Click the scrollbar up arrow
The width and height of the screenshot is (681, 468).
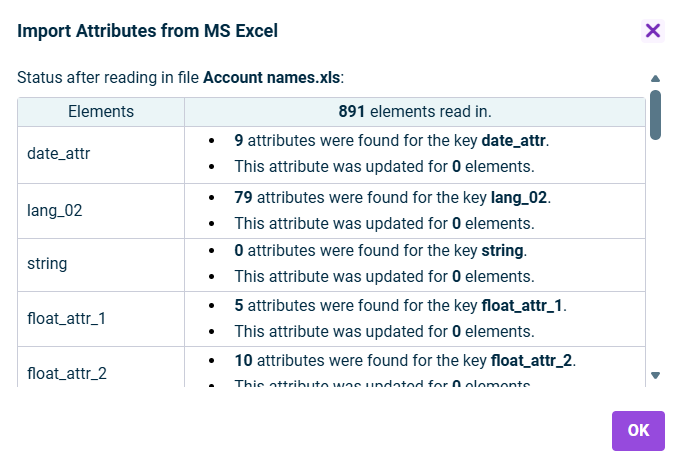tap(655, 78)
